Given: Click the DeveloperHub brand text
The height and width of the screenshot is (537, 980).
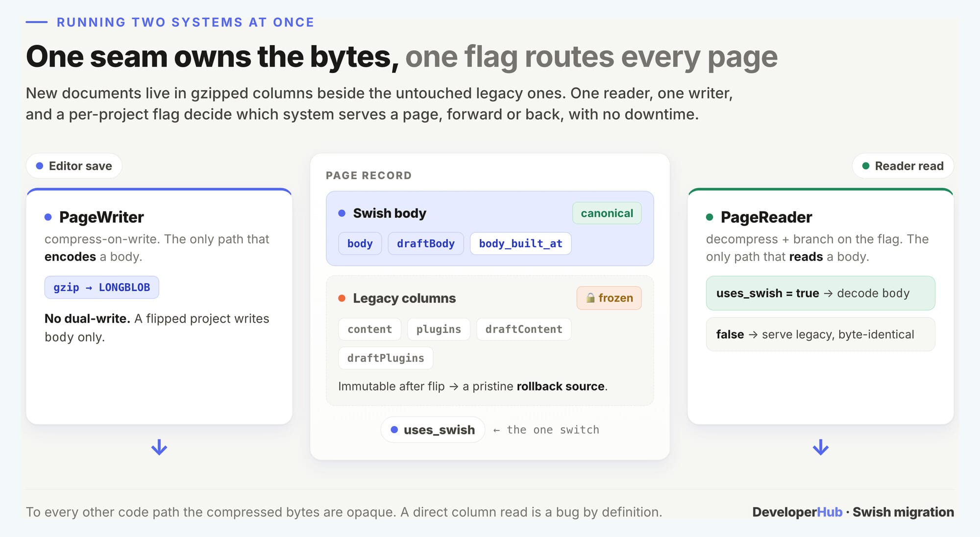Looking at the screenshot, I should coord(797,512).
